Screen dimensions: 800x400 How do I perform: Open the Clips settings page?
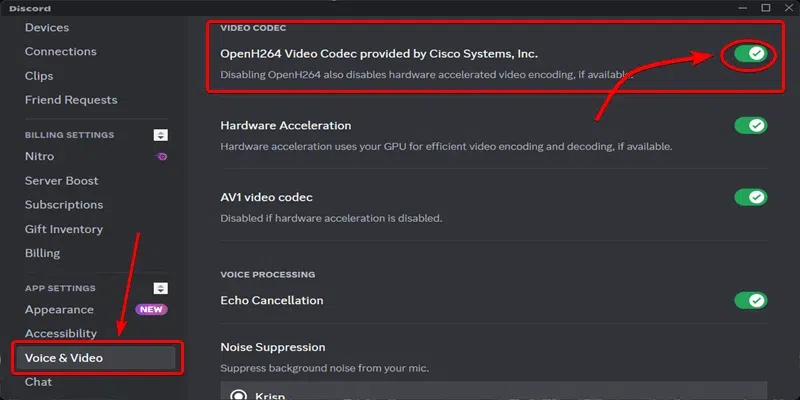point(39,75)
